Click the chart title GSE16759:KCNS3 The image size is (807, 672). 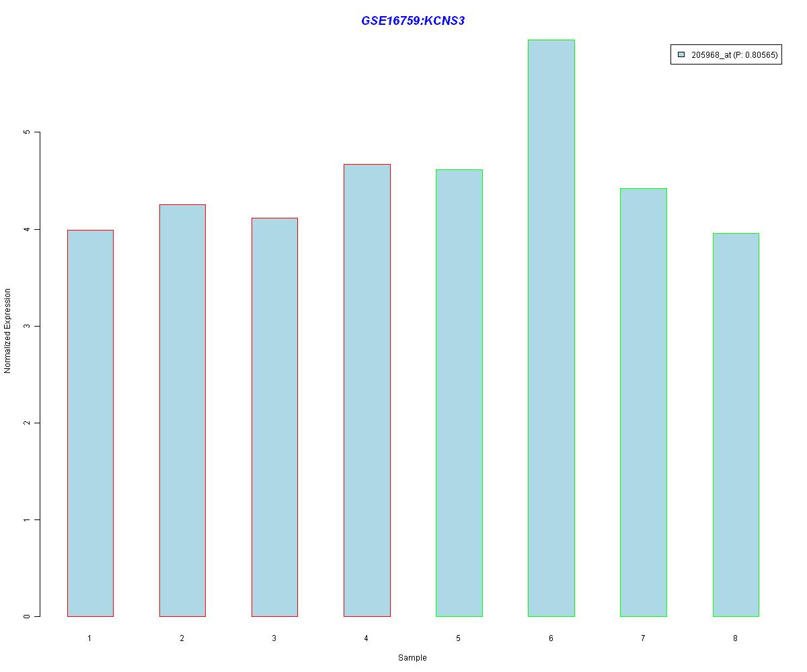(413, 21)
